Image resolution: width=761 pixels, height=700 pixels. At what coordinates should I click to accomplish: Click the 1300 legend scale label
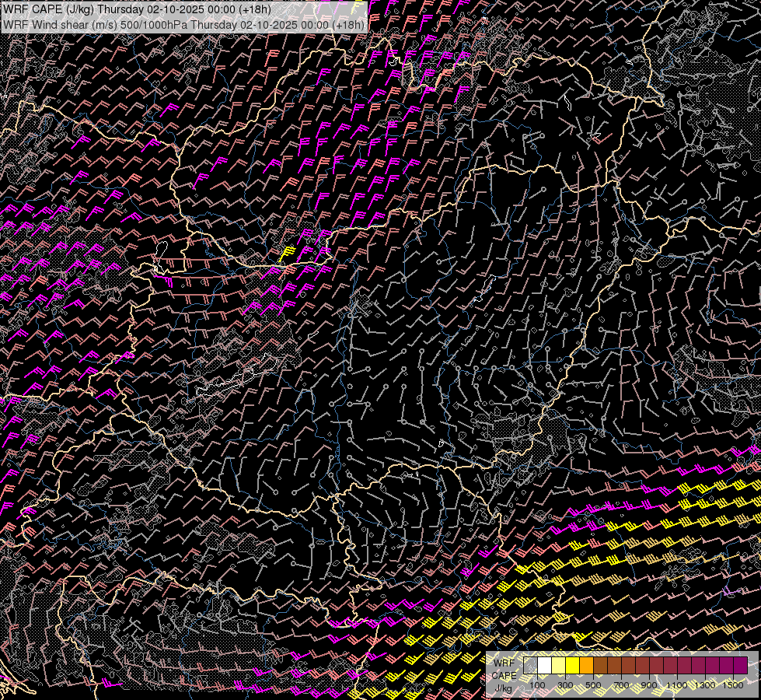point(705,685)
